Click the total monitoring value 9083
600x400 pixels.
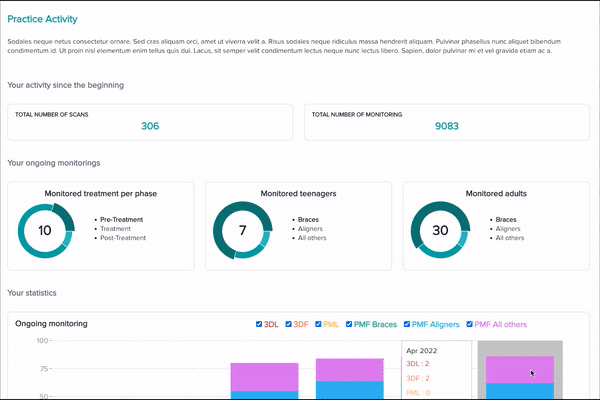click(x=447, y=126)
